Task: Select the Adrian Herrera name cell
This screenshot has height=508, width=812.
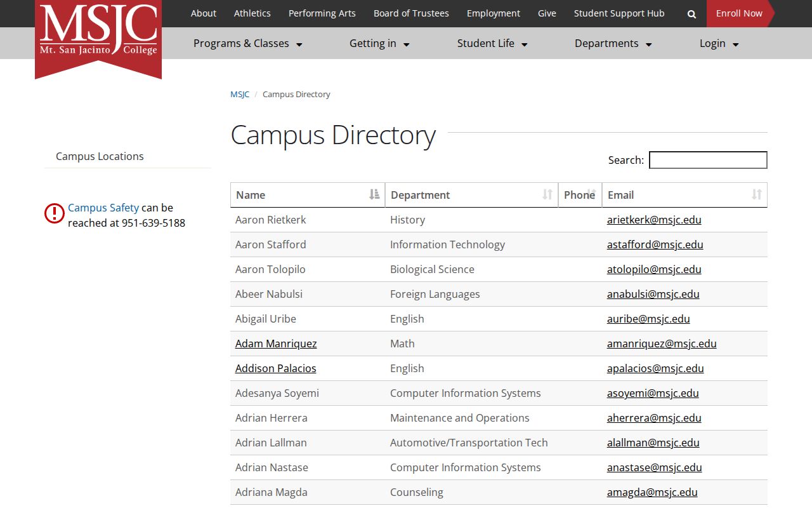Action: [308, 418]
